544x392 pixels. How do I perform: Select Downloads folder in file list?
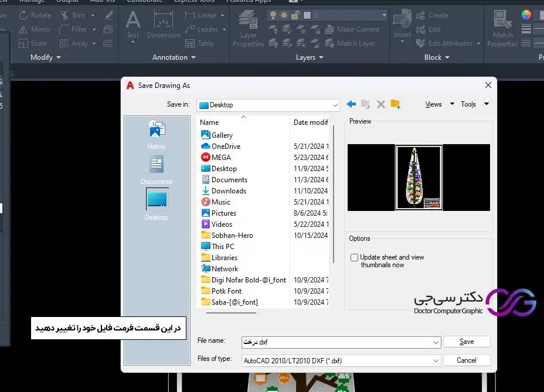tap(223, 191)
